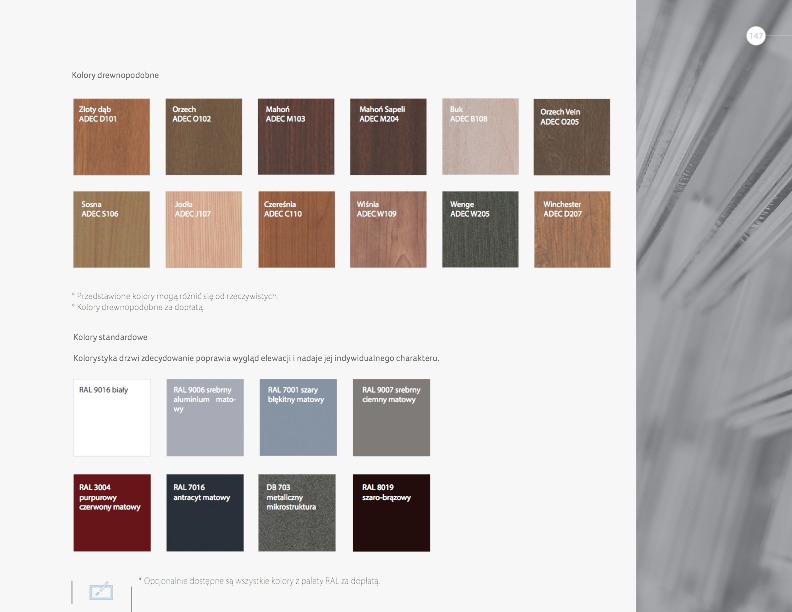Screen dimensions: 792x612
Task: Click the Buk ADEC B108 swatch
Action: (481, 137)
